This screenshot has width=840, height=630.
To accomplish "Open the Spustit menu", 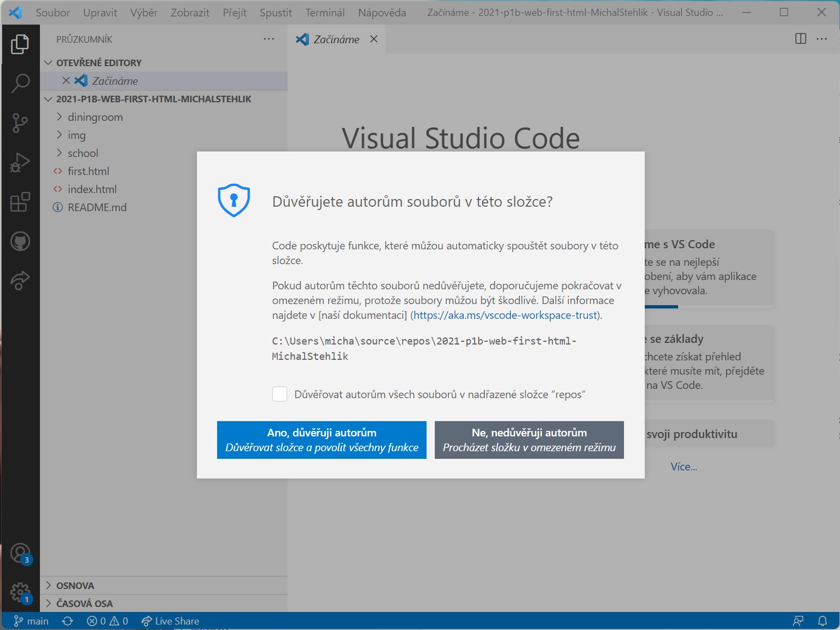I will [276, 12].
